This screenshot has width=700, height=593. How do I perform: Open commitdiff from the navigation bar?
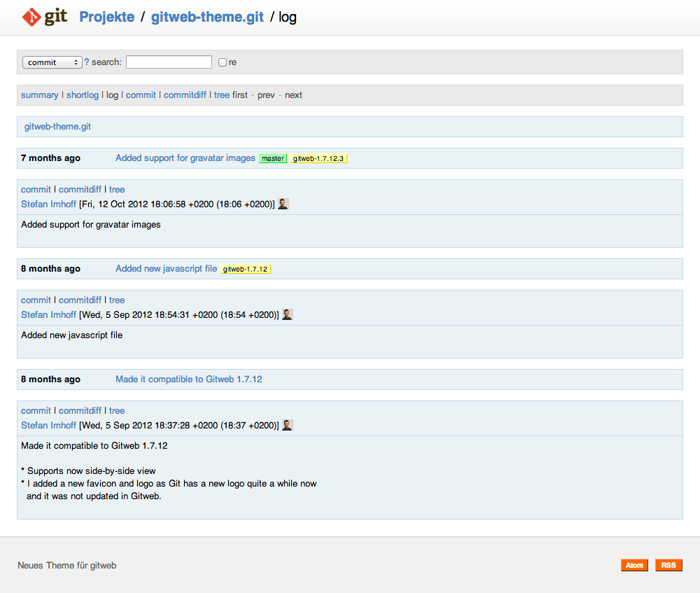pos(185,95)
